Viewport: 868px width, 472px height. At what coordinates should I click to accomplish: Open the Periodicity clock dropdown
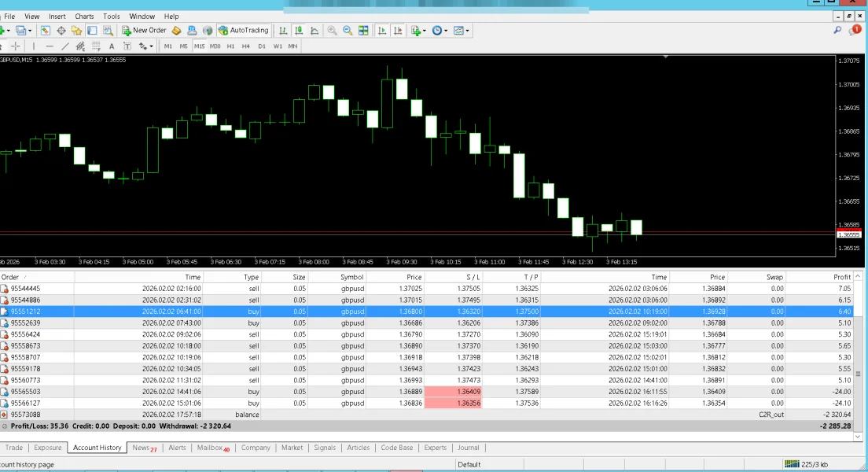point(440,31)
